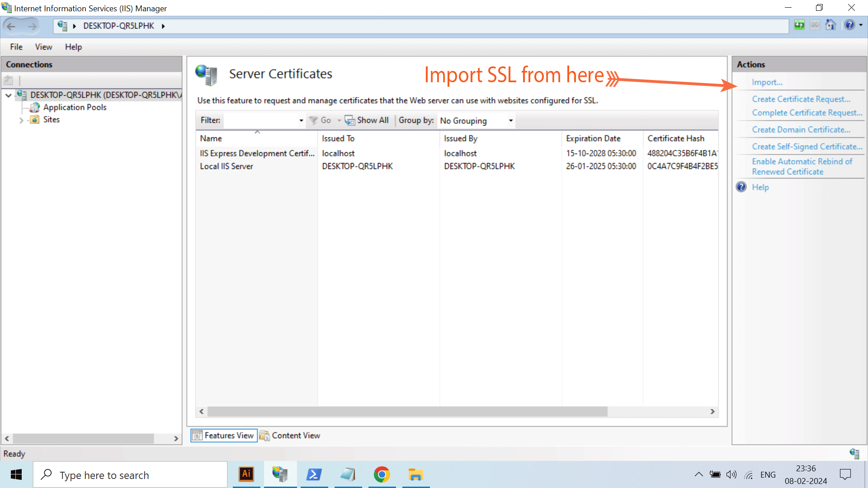Viewport: 868px width, 488px height.
Task: Click the Forward navigation arrow
Action: pyautogui.click(x=32, y=26)
